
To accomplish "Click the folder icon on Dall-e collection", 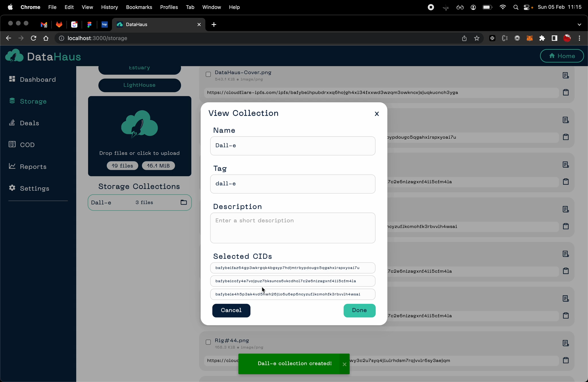I will [x=184, y=202].
